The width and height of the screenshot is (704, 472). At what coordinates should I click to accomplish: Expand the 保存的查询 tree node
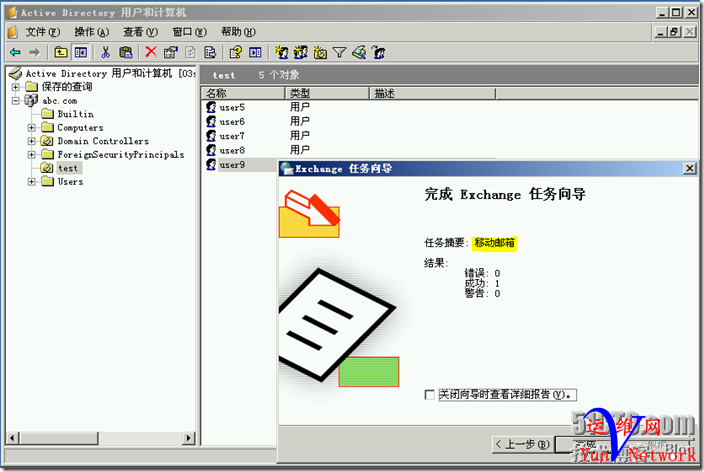16,87
